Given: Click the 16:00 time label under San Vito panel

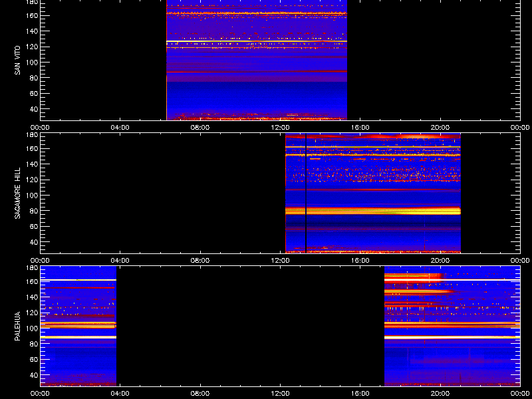Looking at the screenshot, I should [360, 128].
